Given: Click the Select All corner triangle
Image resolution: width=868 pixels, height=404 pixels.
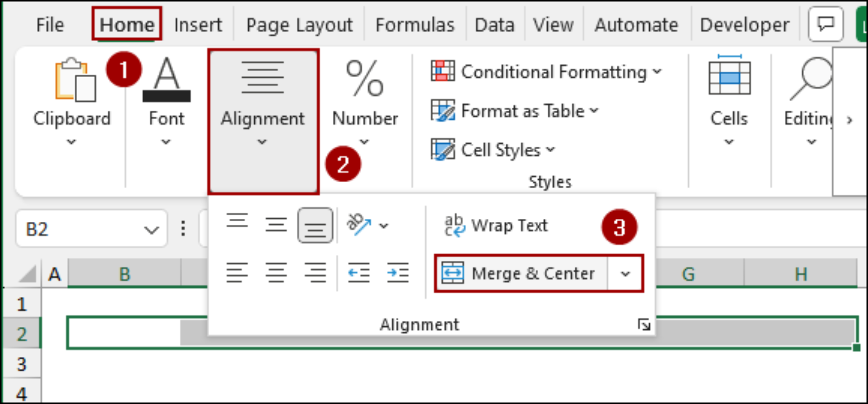Looking at the screenshot, I should tap(28, 273).
